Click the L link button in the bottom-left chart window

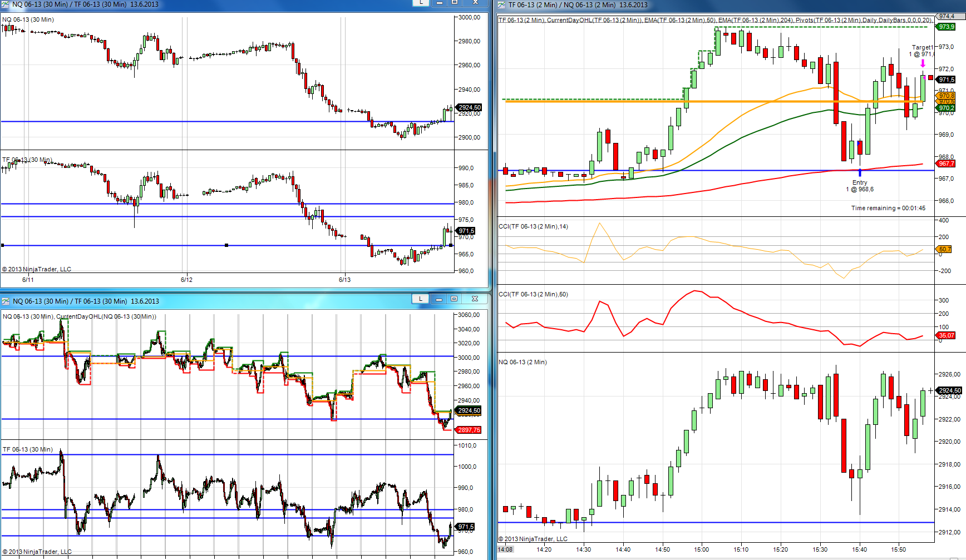[x=421, y=299]
